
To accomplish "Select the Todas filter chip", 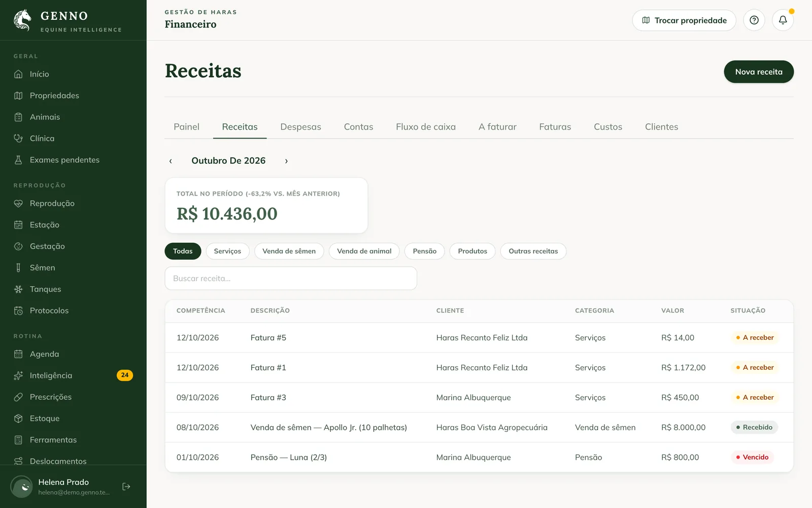I will pos(183,251).
